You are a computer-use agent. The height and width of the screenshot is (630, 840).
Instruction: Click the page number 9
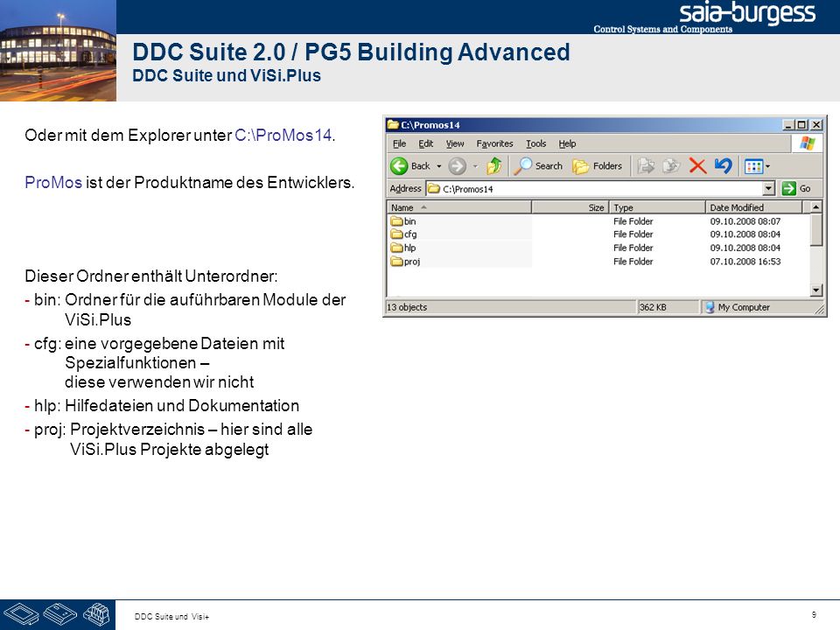click(814, 614)
